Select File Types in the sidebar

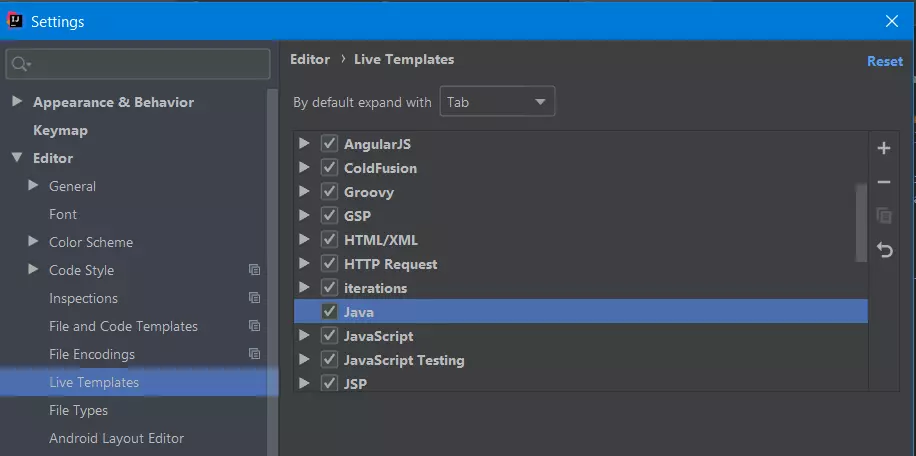(x=78, y=410)
